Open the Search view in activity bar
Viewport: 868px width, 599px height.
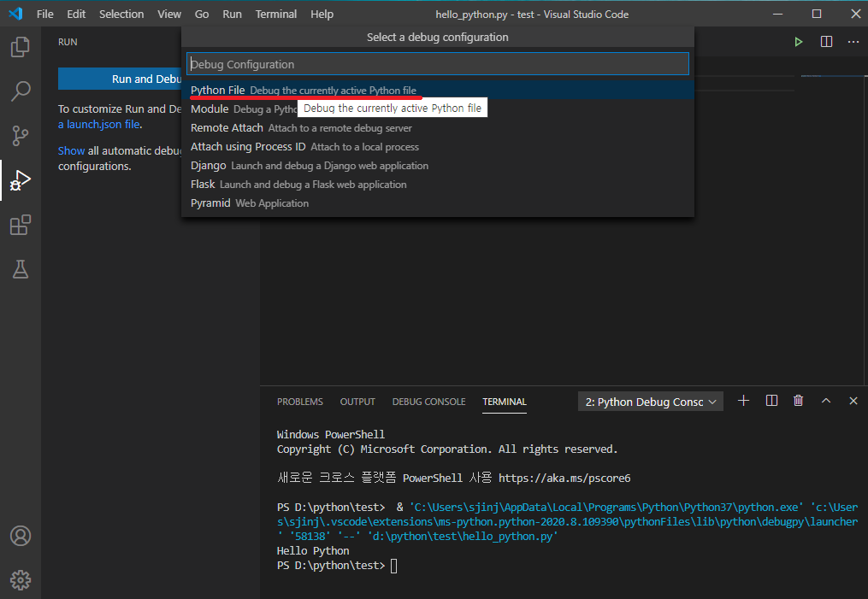(x=21, y=91)
